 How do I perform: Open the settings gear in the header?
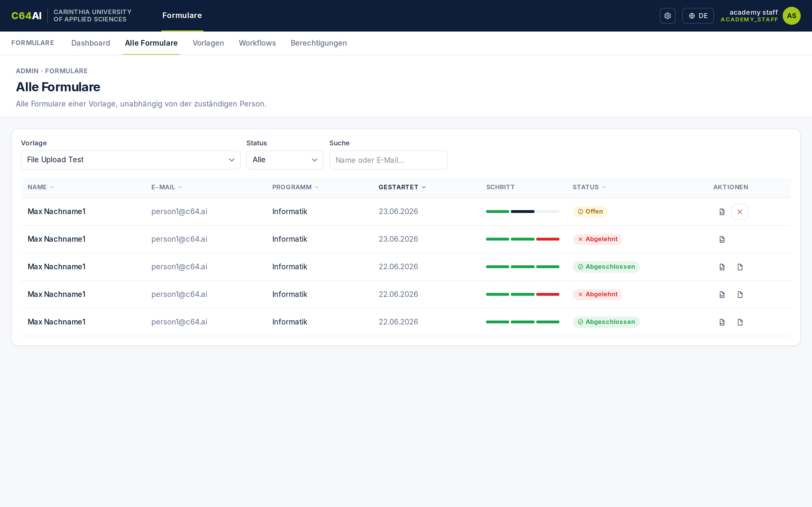667,16
